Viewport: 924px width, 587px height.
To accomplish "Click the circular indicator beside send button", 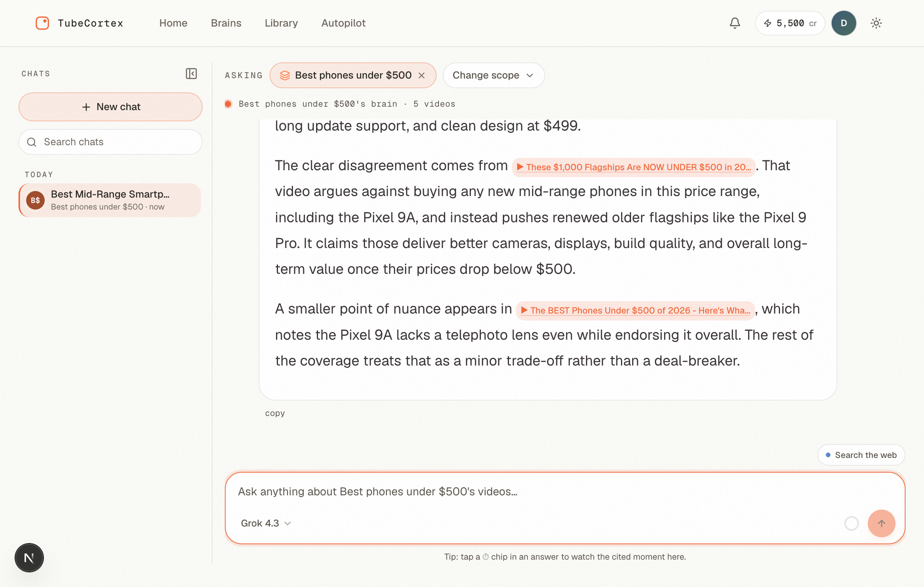I will tap(852, 523).
